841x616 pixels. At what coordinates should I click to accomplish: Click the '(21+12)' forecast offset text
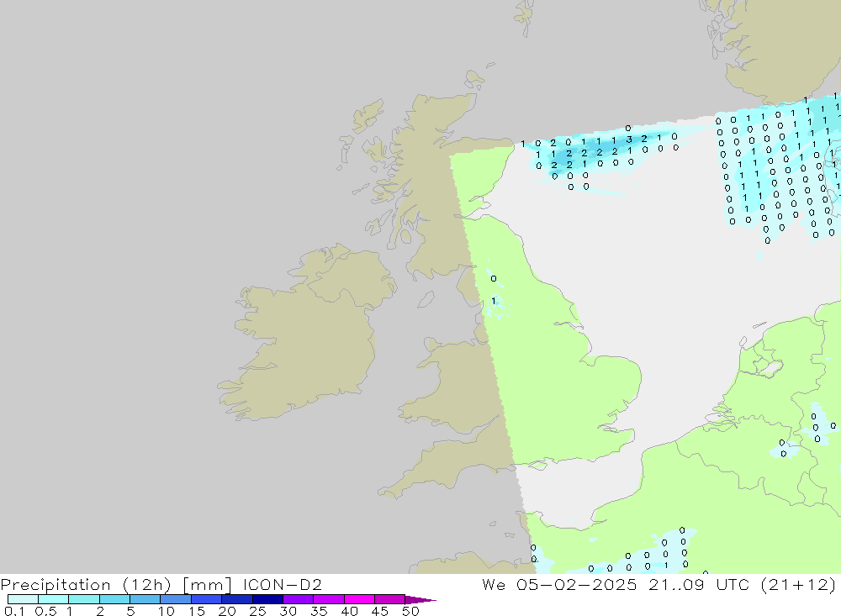coord(798,585)
